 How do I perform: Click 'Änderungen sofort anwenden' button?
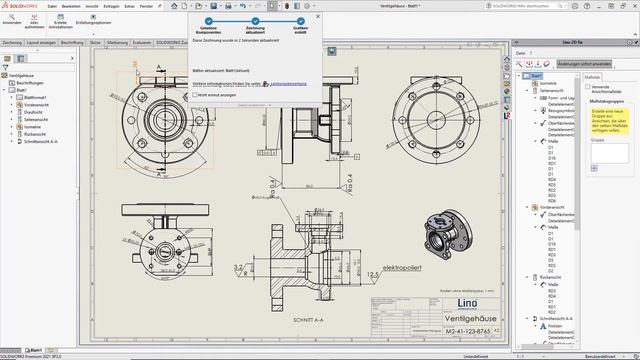(x=584, y=64)
